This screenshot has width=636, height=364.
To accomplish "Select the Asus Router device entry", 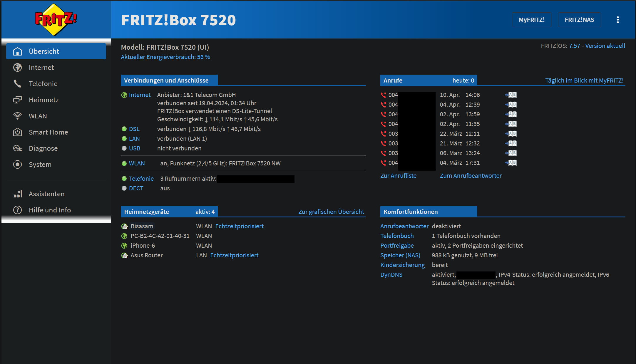I will [x=146, y=255].
